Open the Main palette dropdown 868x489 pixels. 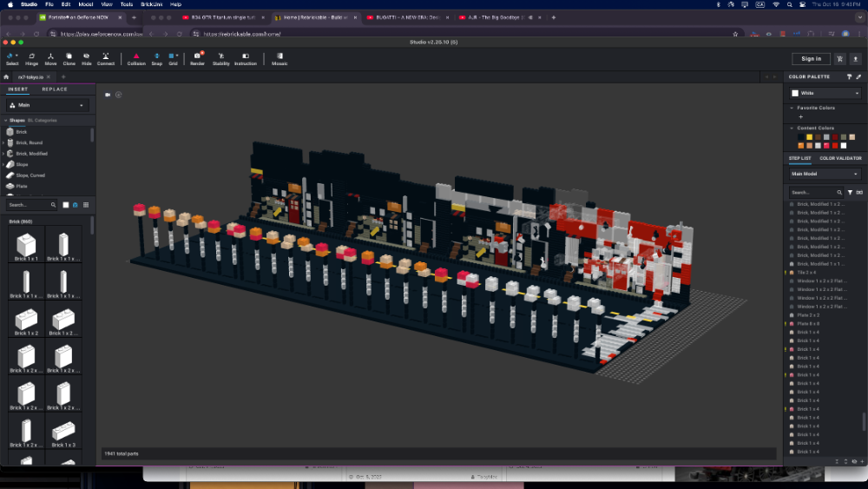[48, 105]
